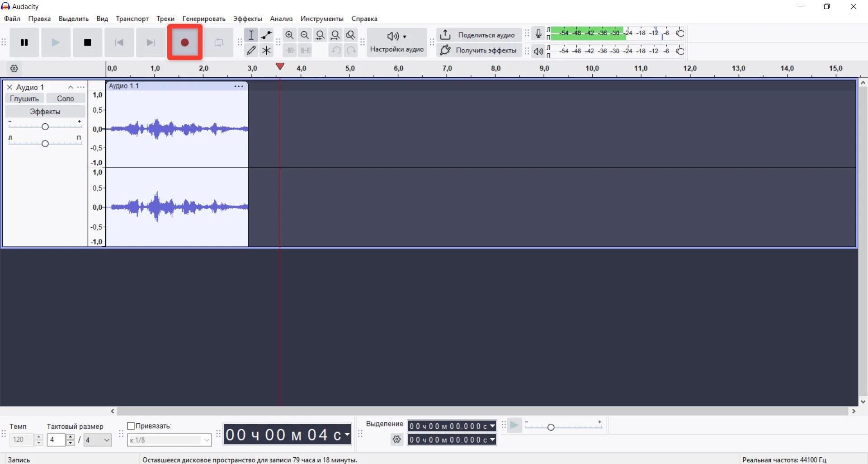Activate the Multi-tool asterisk icon
Viewport: 868px width, 464px height.
266,50
